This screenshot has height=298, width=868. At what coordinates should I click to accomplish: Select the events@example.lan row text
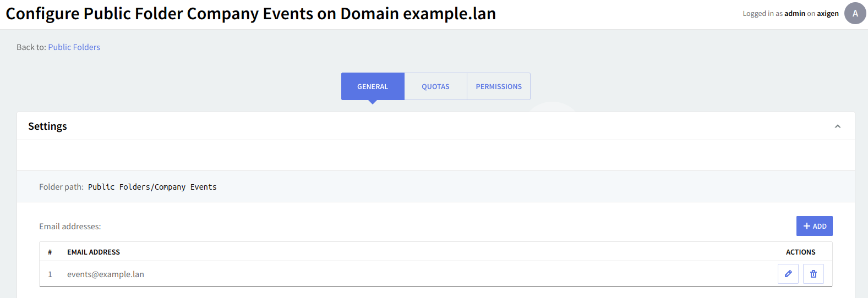[x=106, y=274]
